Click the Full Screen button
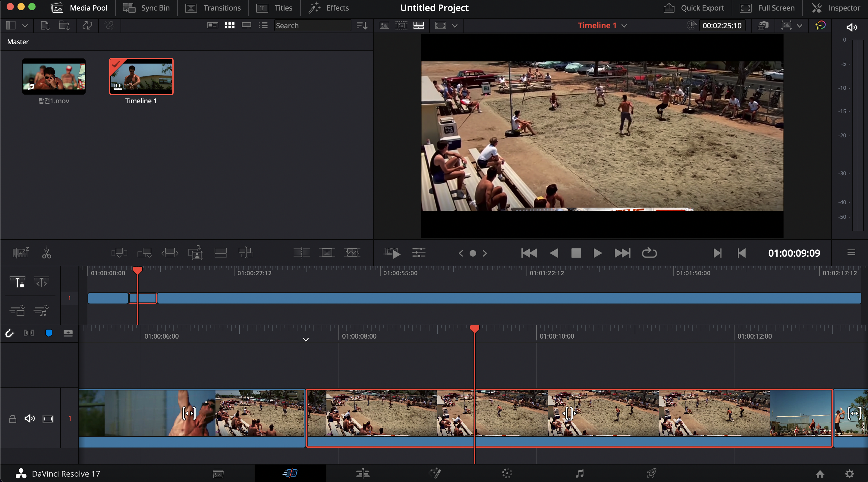 766,8
